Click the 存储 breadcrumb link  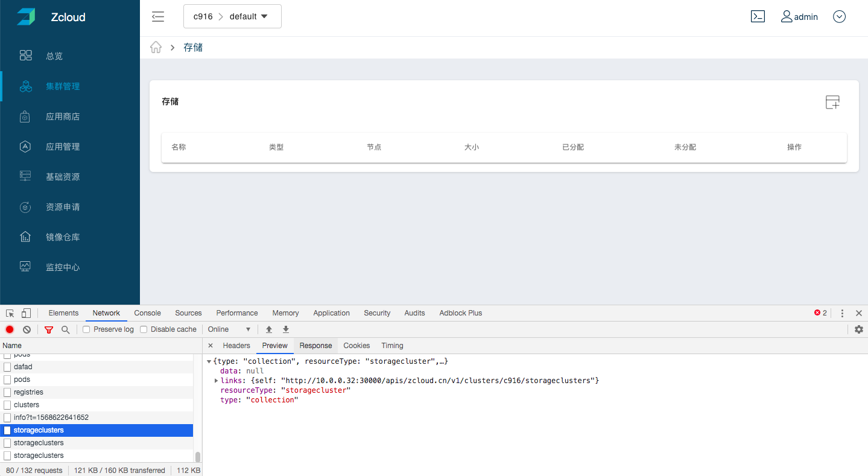pos(193,47)
